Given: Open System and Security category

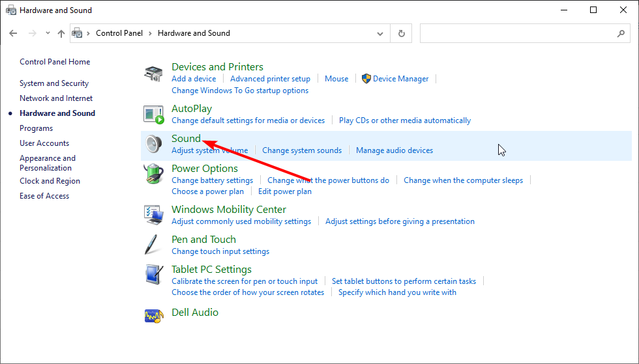Looking at the screenshot, I should pyautogui.click(x=54, y=83).
